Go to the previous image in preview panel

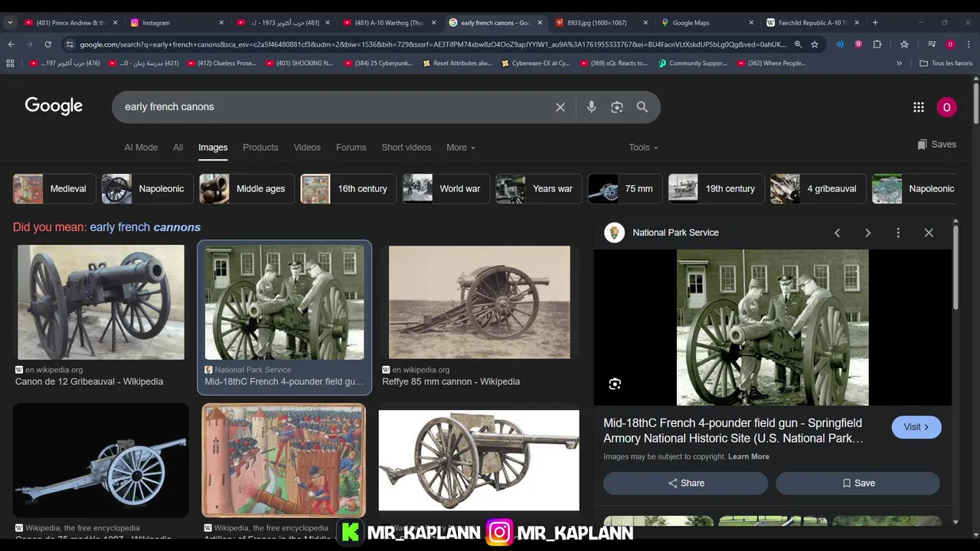click(837, 233)
